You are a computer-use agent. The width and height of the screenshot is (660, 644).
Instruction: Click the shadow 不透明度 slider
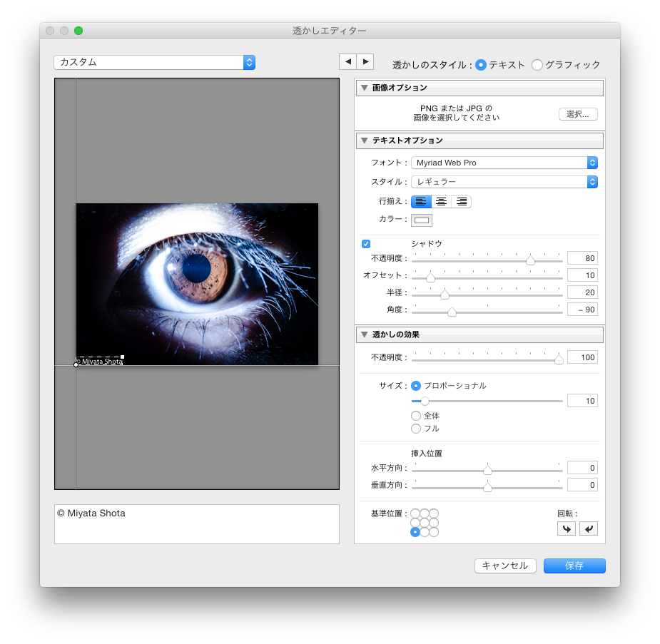(x=487, y=261)
